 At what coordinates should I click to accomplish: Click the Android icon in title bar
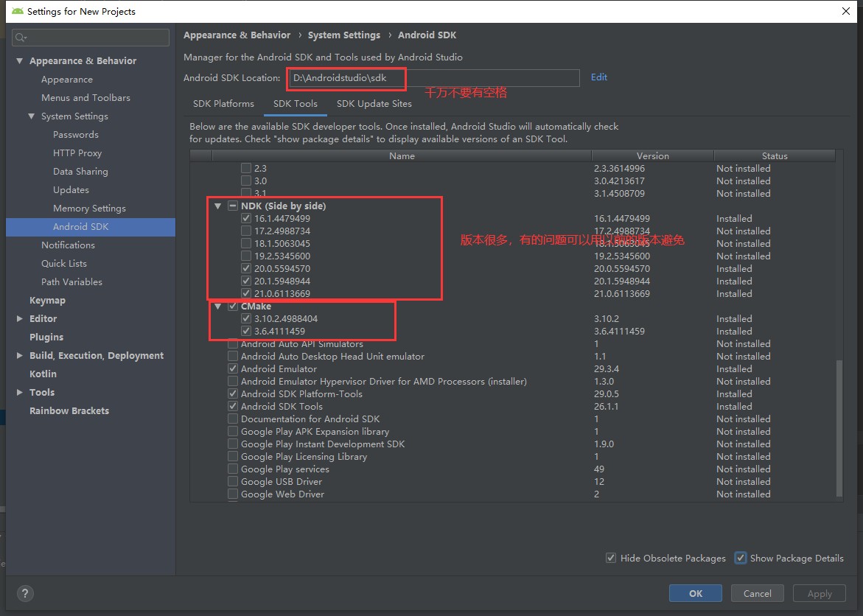[17, 11]
